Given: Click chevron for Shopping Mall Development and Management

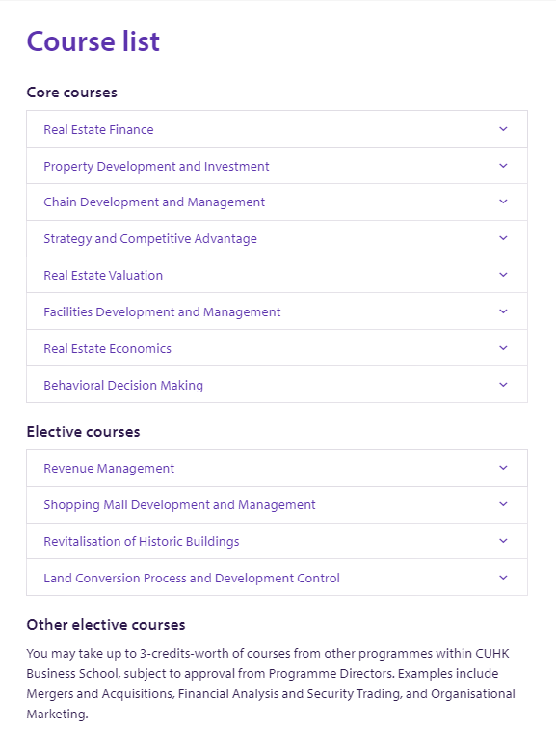Looking at the screenshot, I should pyautogui.click(x=503, y=504).
